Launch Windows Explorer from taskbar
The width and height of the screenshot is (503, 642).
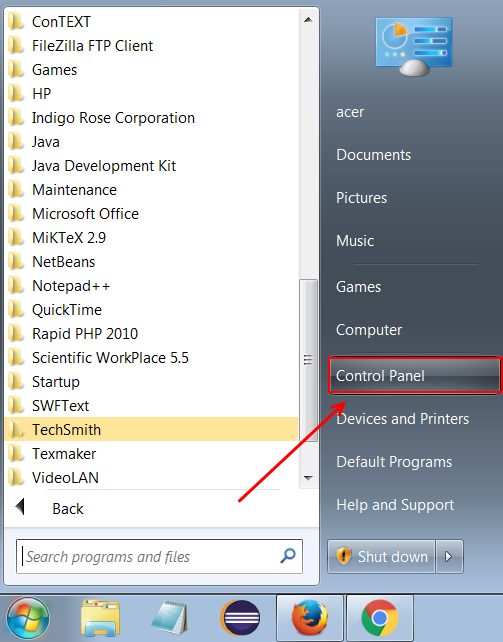click(x=100, y=618)
